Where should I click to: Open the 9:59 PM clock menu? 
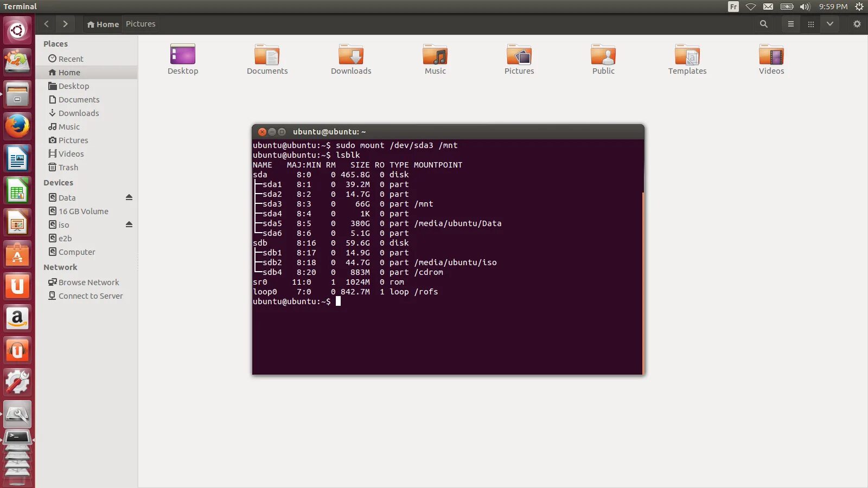[x=833, y=7]
